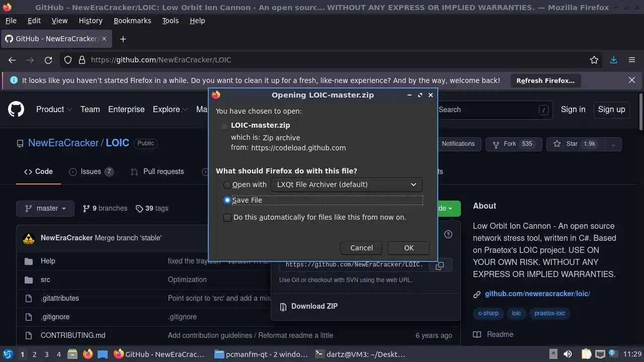Click the clone help question mark icon

[x=448, y=234]
